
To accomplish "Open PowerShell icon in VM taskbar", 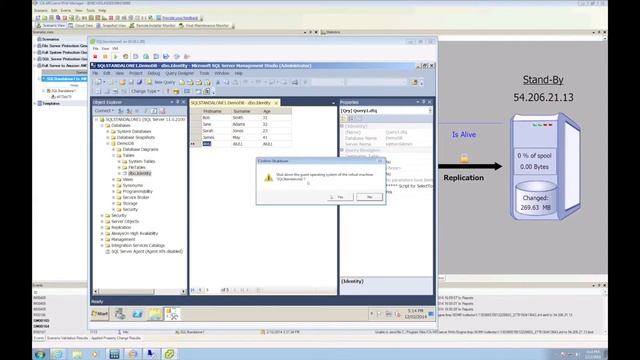I will [137, 314].
